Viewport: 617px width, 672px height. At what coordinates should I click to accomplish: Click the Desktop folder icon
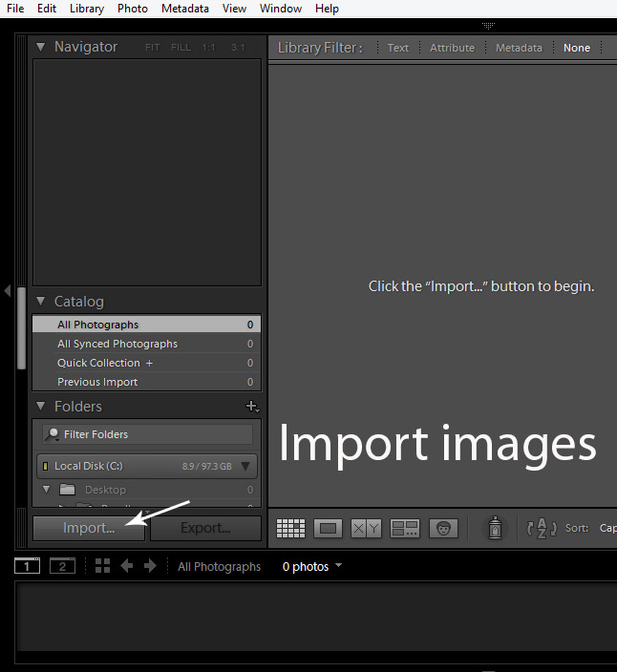pos(67,490)
